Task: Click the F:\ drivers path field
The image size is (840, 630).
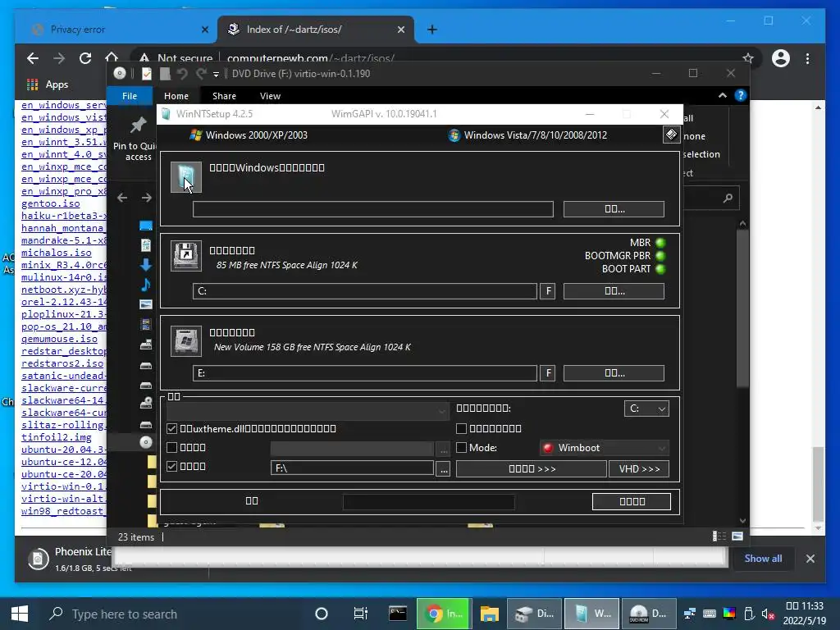Action: (352, 468)
